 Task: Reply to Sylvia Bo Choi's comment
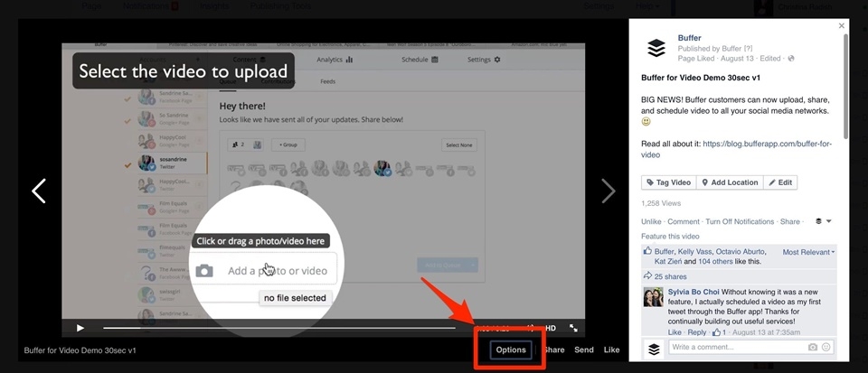coord(697,332)
